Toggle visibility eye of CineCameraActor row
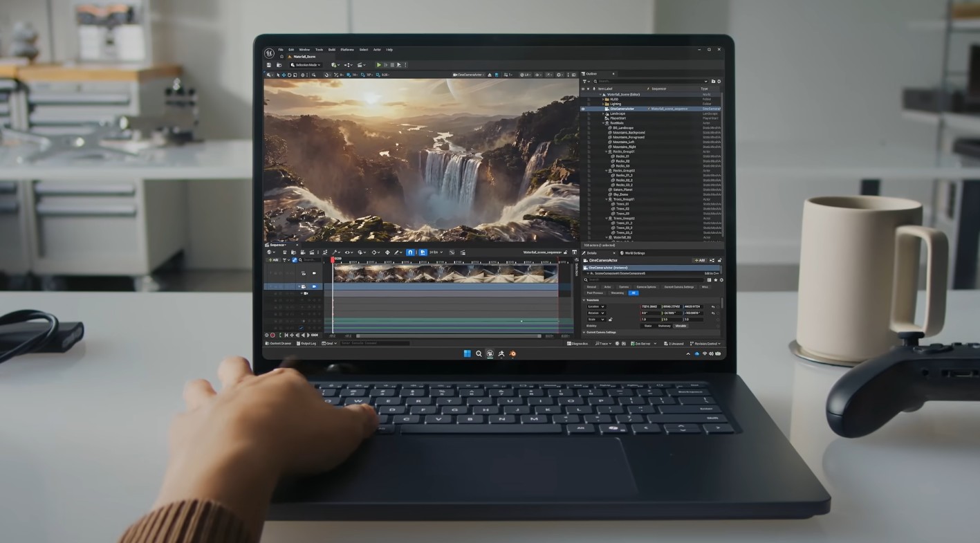This screenshot has width=980, height=543. pyautogui.click(x=583, y=109)
